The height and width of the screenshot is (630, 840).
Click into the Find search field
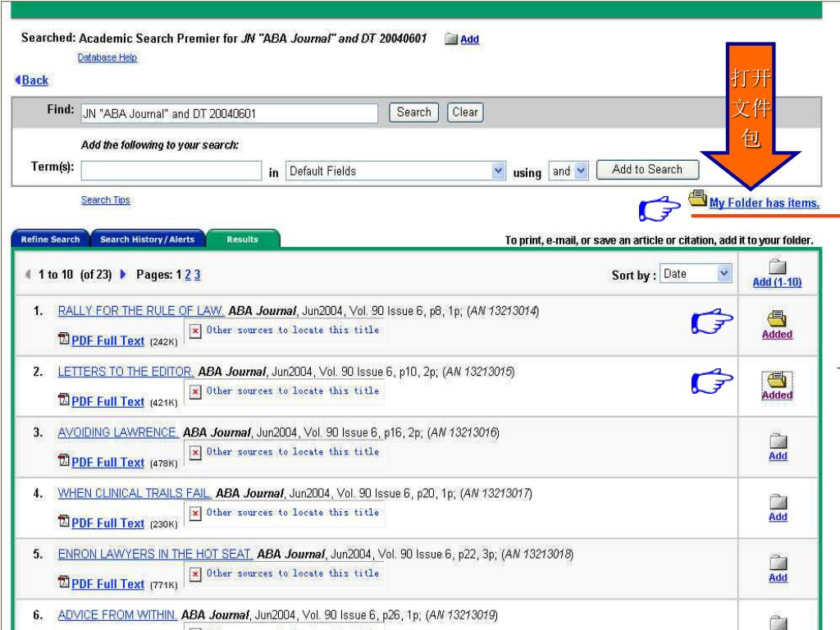click(230, 113)
